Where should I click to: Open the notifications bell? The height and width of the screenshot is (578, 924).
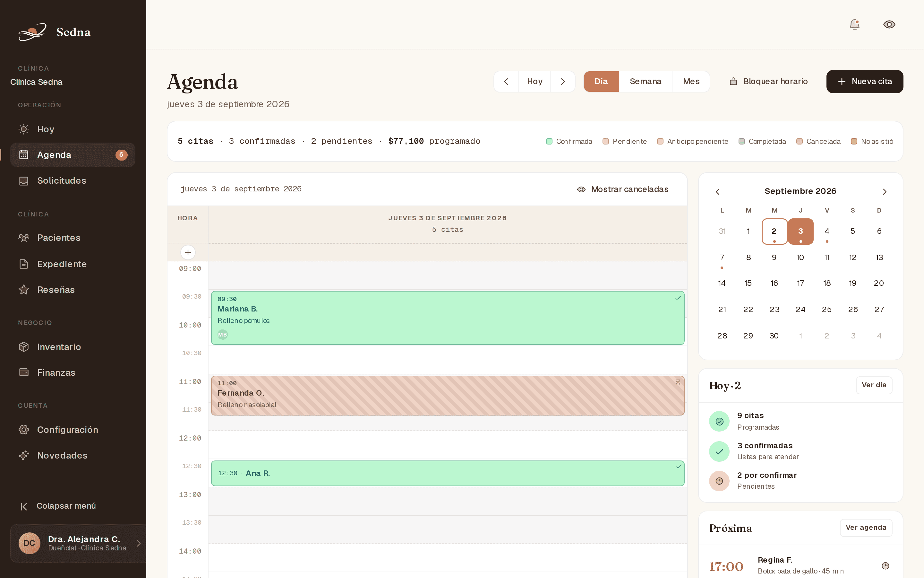(x=854, y=24)
